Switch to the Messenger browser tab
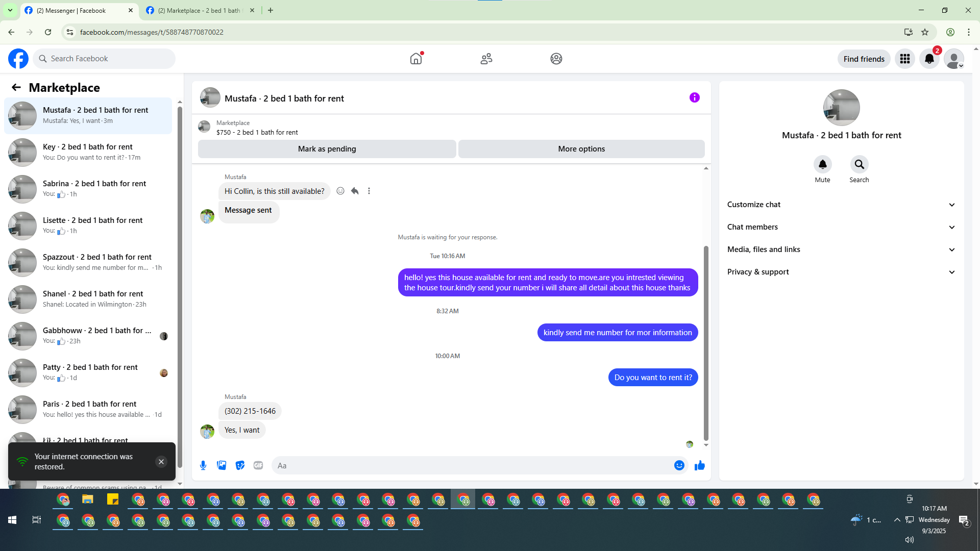 79,10
